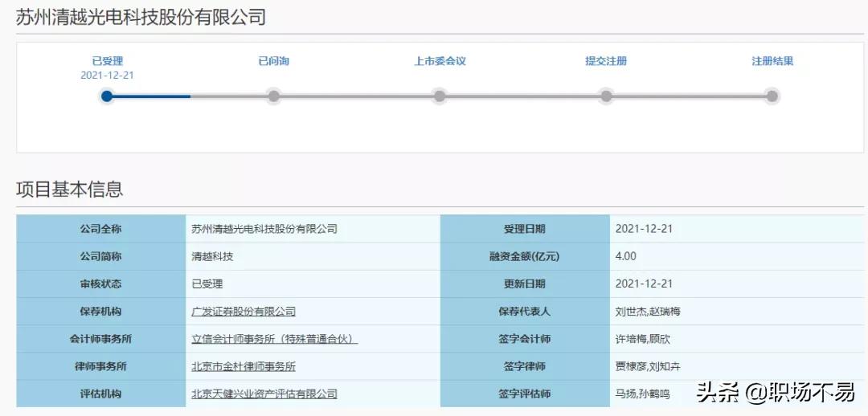Click the 更新日期 header cell

525,283
